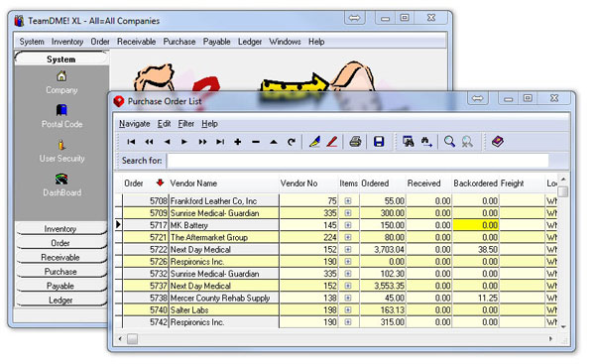The image size is (595, 364).
Task: Click ordered amount 3,703.04
Action: click(x=383, y=249)
